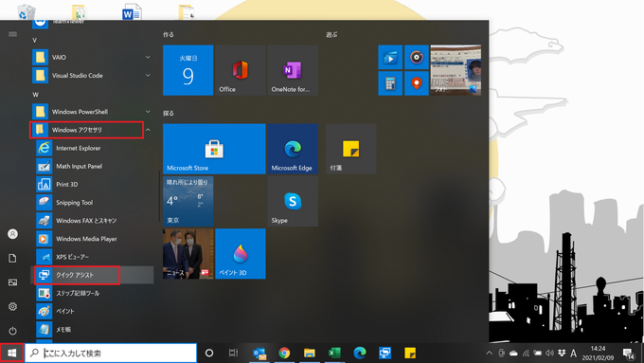The image size is (644, 363).
Task: Open the Skype tile
Action: 293,202
